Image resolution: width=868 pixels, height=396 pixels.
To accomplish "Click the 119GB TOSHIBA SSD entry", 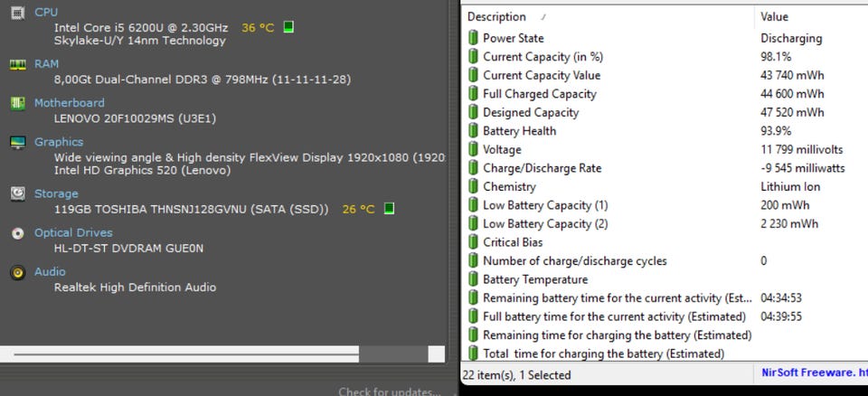I will (x=192, y=210).
